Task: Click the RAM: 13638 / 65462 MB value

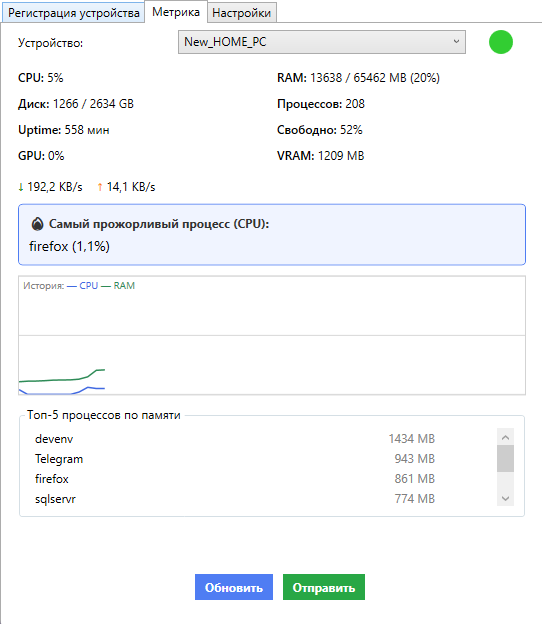Action: point(358,78)
